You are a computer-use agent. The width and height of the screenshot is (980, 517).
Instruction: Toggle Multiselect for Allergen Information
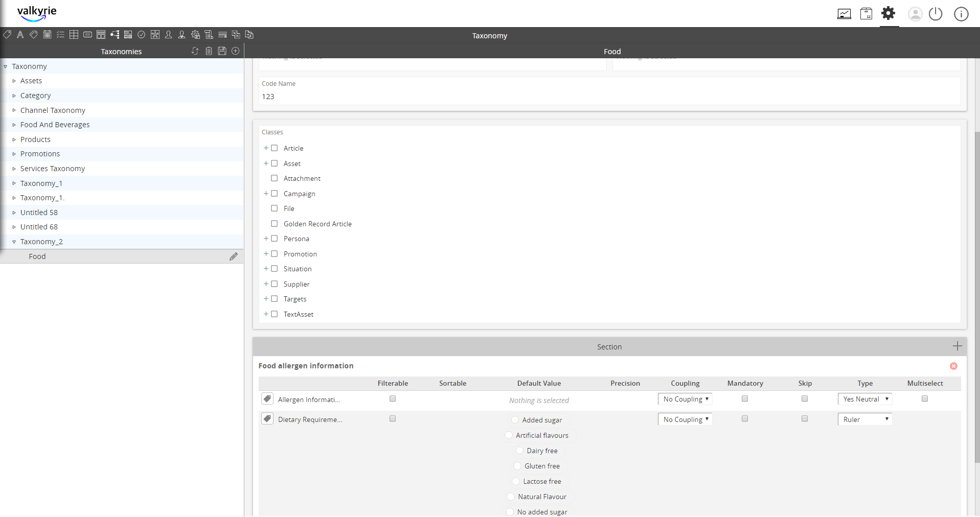[x=925, y=398]
